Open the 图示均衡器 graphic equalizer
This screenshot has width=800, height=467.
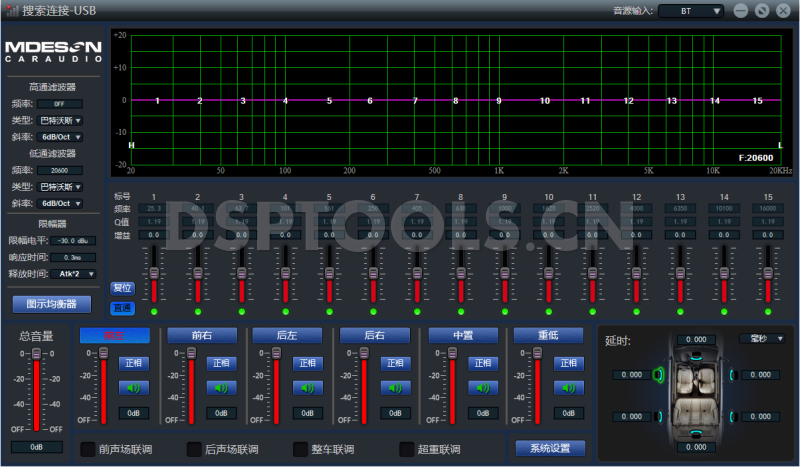(52, 304)
